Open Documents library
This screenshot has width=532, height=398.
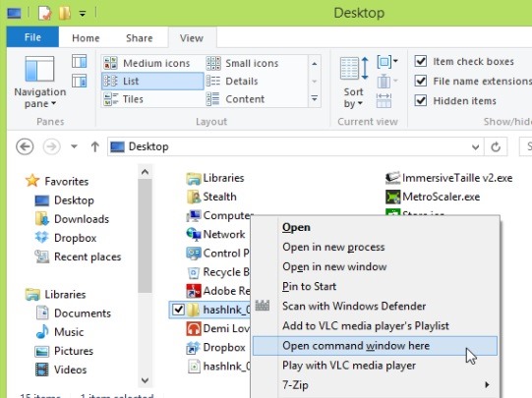(74, 313)
